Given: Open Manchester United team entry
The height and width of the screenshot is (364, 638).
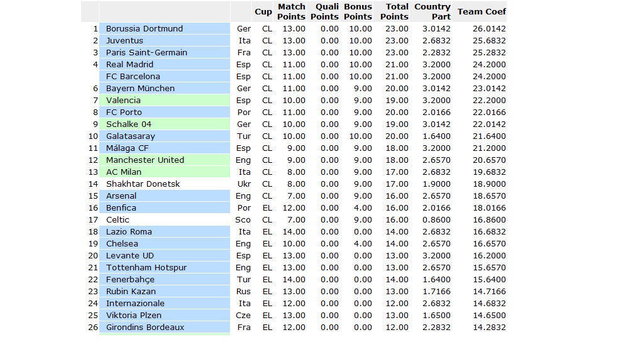Looking at the screenshot, I should point(145,160).
